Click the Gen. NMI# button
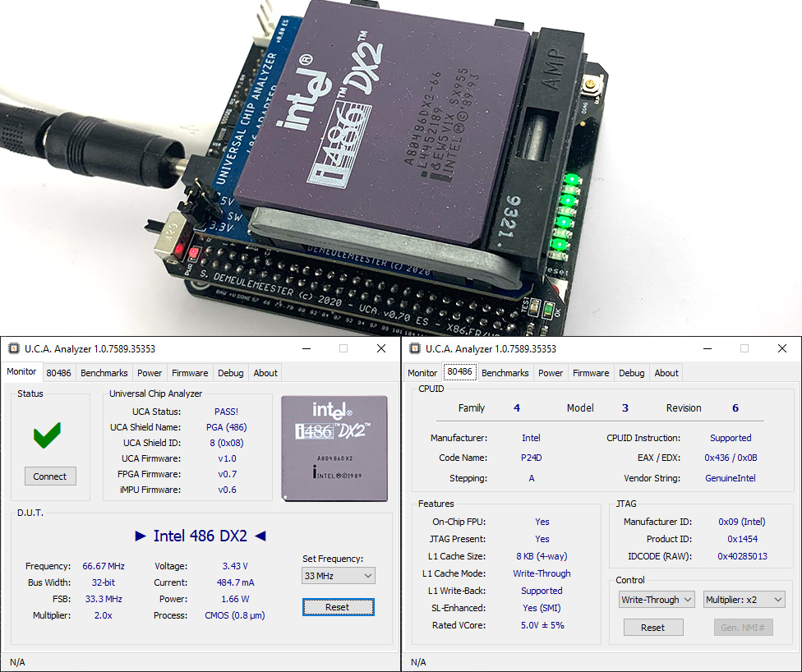The width and height of the screenshot is (802, 672). pos(743,628)
